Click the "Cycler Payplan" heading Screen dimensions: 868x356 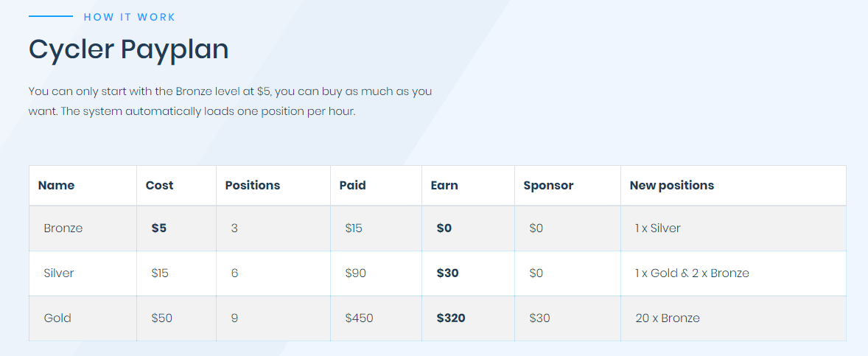128,49
